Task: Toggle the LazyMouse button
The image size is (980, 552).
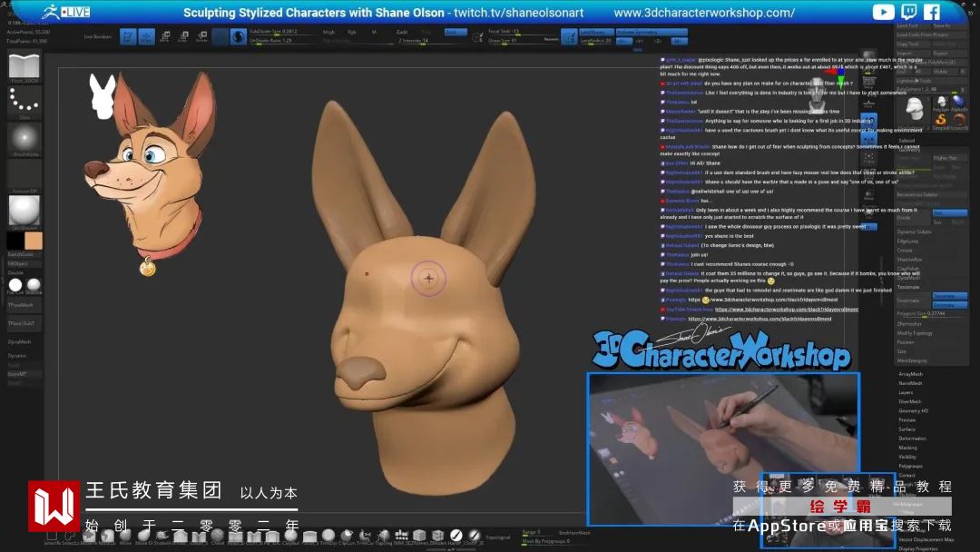Action: [595, 32]
